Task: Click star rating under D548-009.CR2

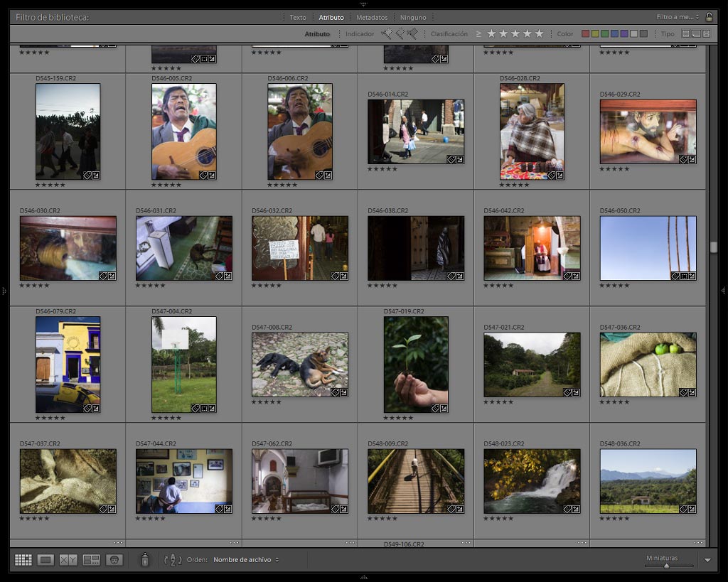Action: coord(382,519)
